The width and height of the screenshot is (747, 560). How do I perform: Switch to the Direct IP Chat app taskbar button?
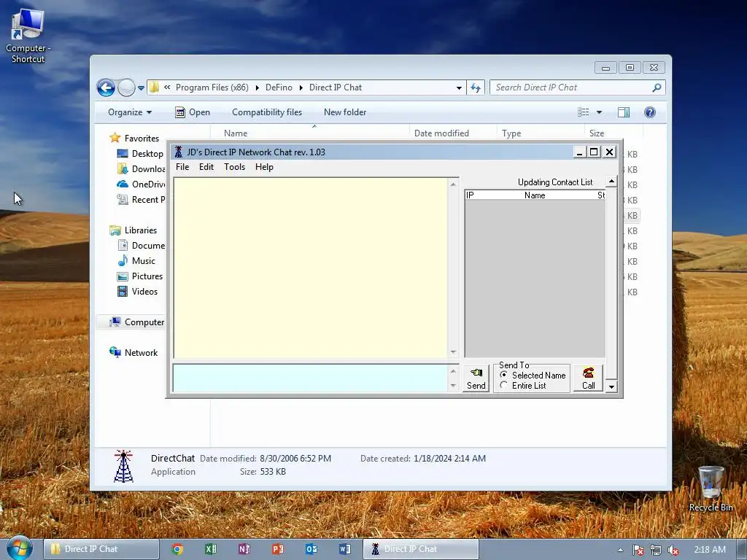(x=421, y=549)
